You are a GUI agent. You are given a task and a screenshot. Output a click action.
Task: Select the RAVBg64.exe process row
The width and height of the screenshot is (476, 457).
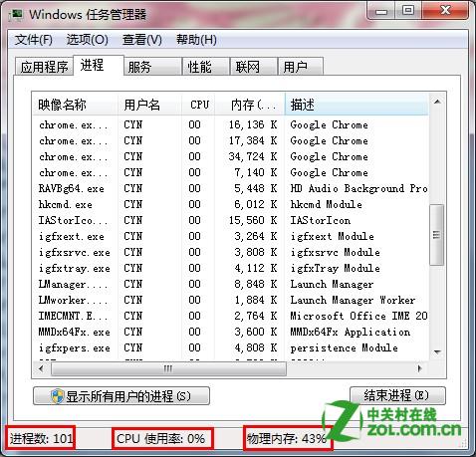pyautogui.click(x=230, y=188)
